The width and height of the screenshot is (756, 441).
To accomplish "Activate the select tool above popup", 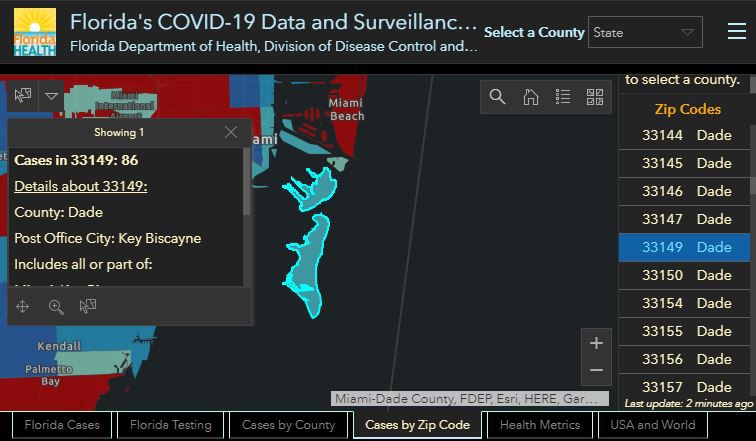I will tap(23, 96).
